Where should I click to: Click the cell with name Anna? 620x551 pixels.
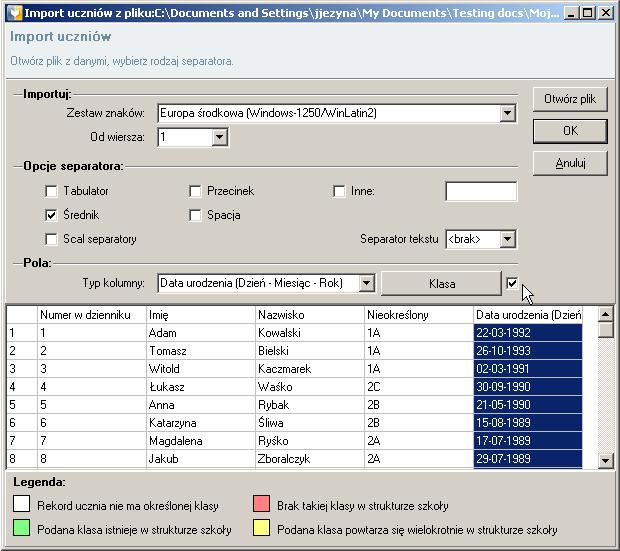click(x=201, y=405)
